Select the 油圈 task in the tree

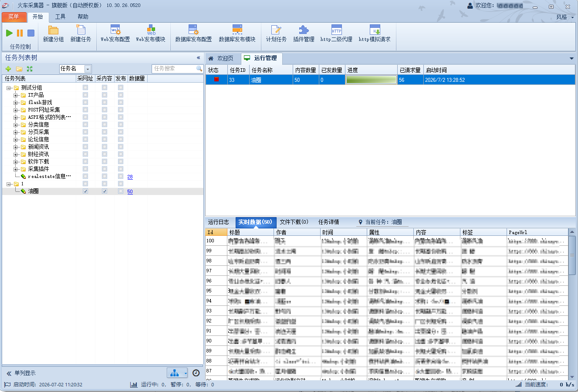34,191
